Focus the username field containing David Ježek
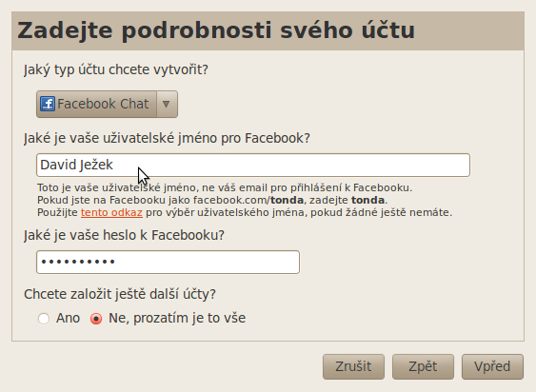This screenshot has height=392, width=536. [253, 165]
